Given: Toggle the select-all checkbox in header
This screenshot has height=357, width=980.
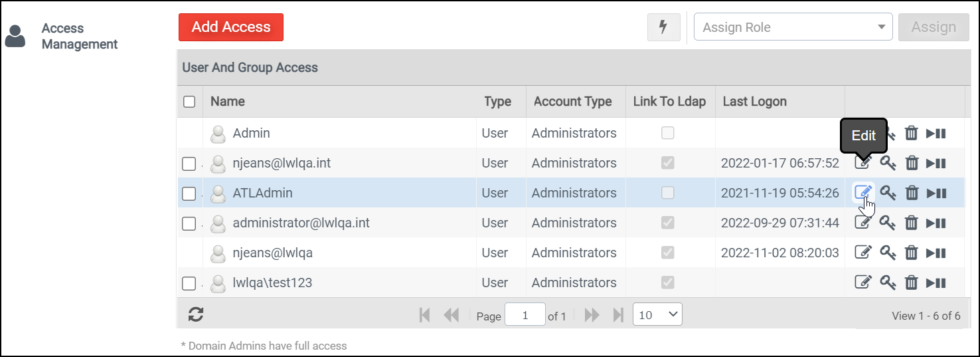Looking at the screenshot, I should (189, 102).
